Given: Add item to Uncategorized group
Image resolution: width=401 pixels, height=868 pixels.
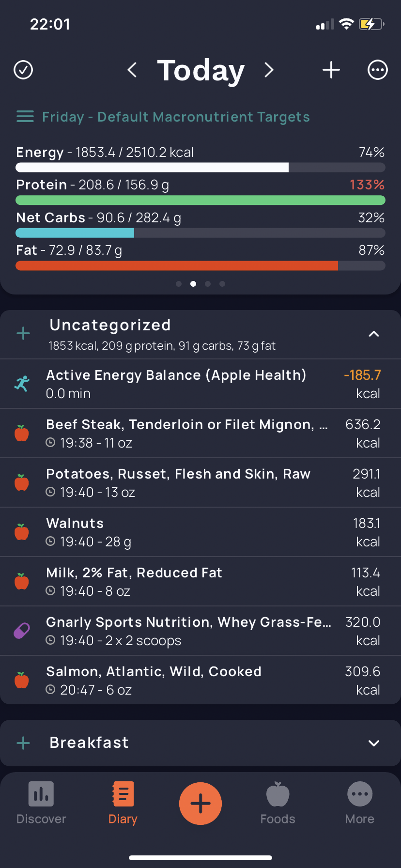Looking at the screenshot, I should pos(23,334).
